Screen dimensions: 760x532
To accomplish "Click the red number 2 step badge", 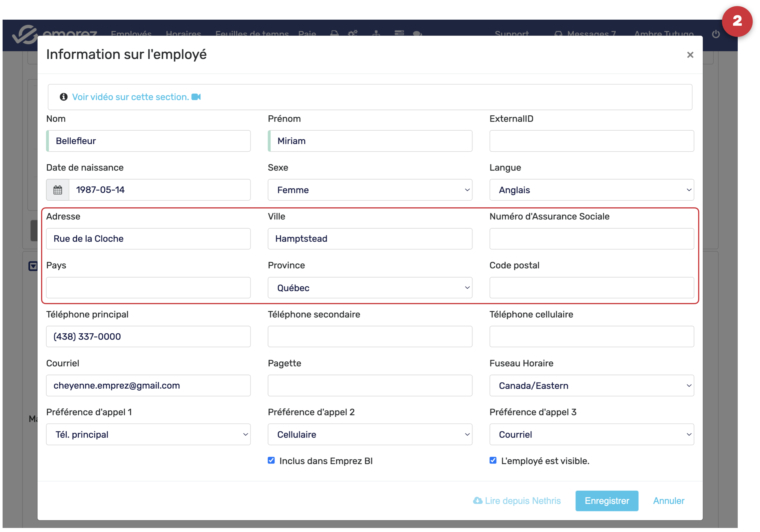I will tap(737, 21).
